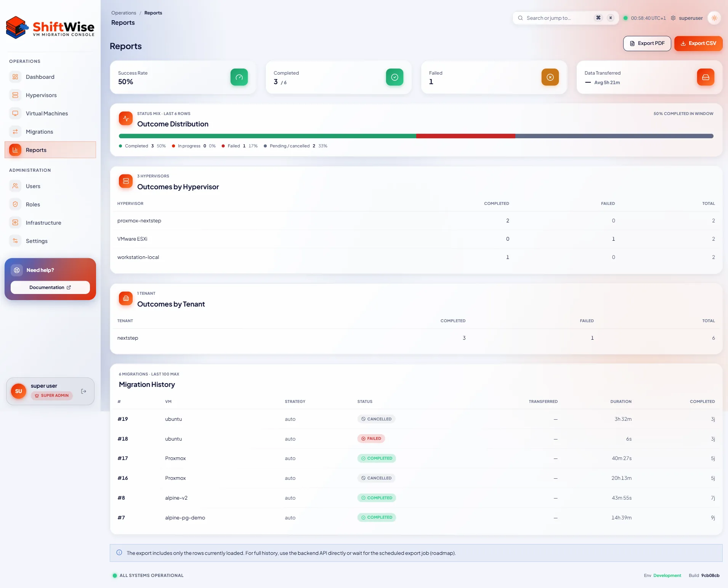Image resolution: width=728 pixels, height=588 pixels.
Task: Click the Outcome Distribution pulse icon
Action: coord(126,118)
